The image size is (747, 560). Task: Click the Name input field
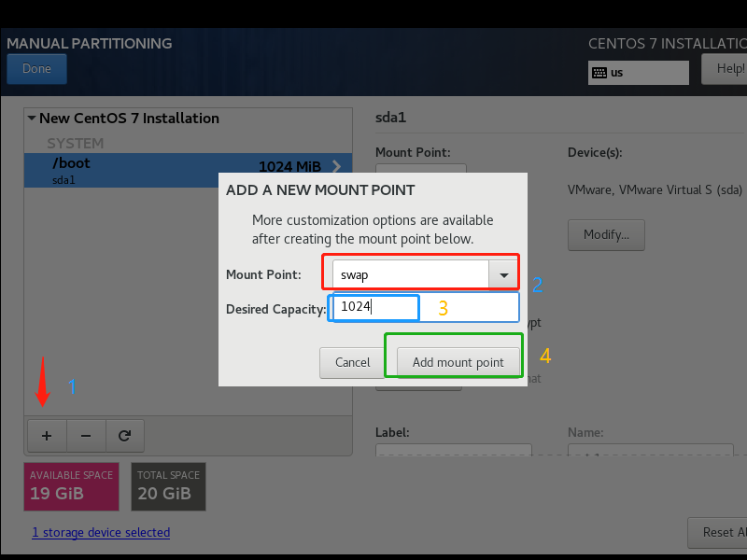(651, 450)
